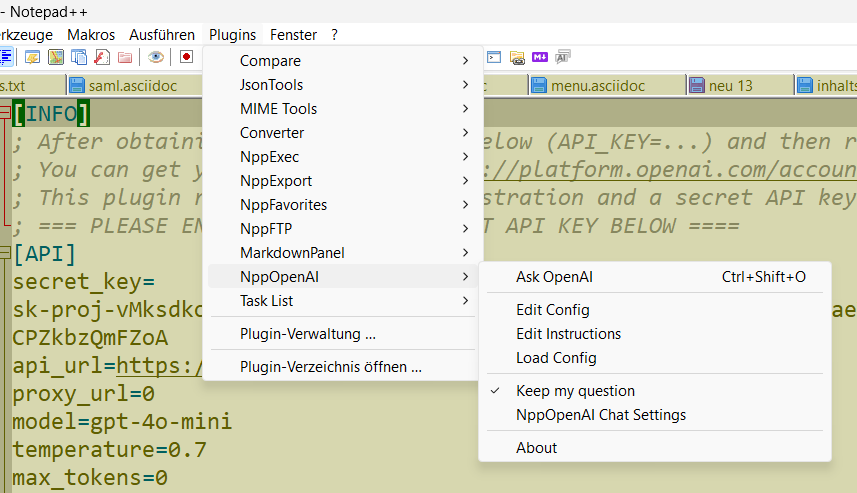Expand the NppExec submenu
This screenshot has width=857, height=493.
(343, 157)
